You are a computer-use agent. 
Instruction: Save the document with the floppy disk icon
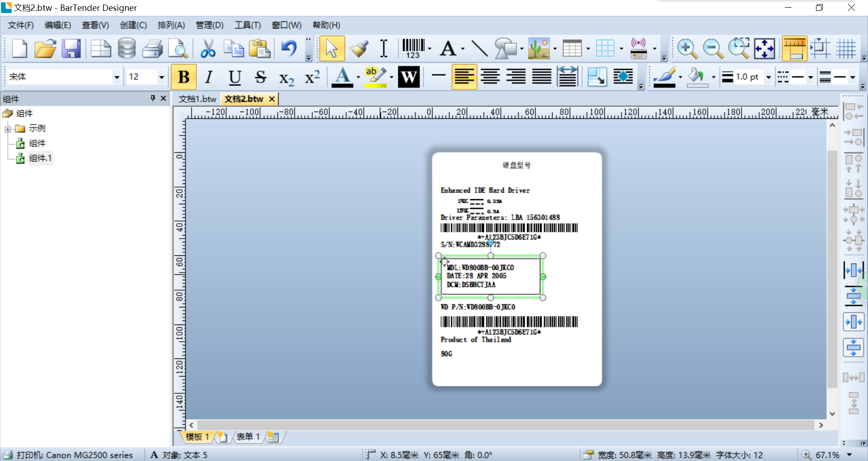pyautogui.click(x=71, y=48)
